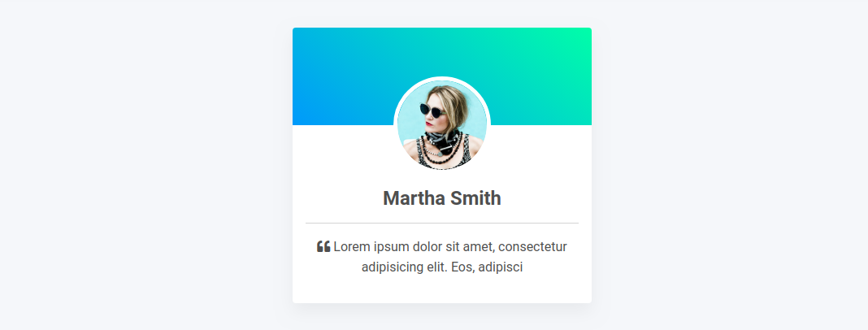Screen dimensions: 868x330
Task: Open Martha Smith's circular profile photo
Action: point(442,125)
